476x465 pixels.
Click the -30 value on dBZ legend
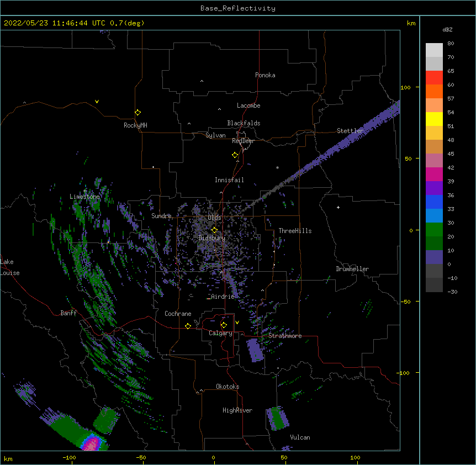point(452,292)
